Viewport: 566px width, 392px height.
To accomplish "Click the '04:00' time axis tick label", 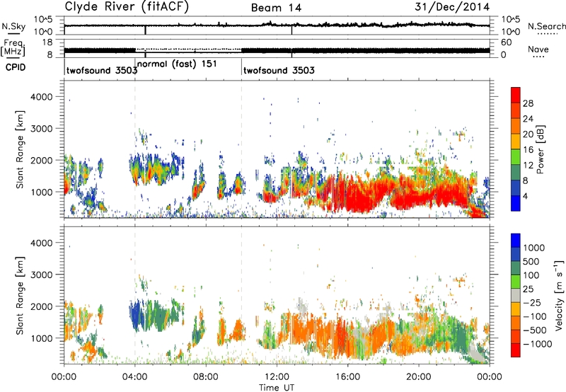I will click(135, 377).
